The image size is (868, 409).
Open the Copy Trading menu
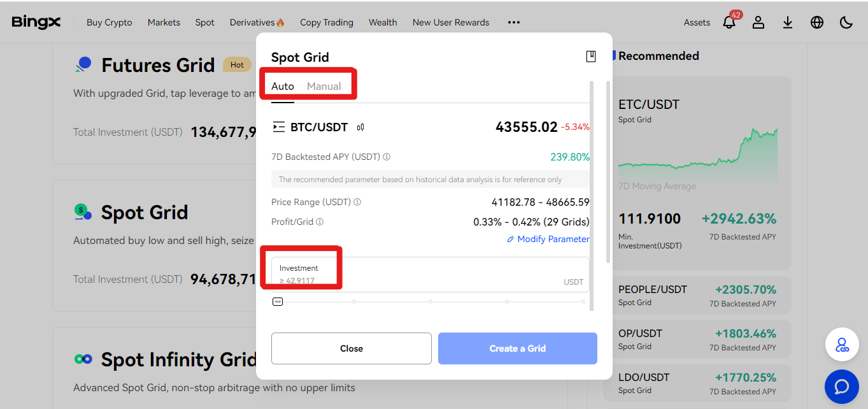pos(327,22)
